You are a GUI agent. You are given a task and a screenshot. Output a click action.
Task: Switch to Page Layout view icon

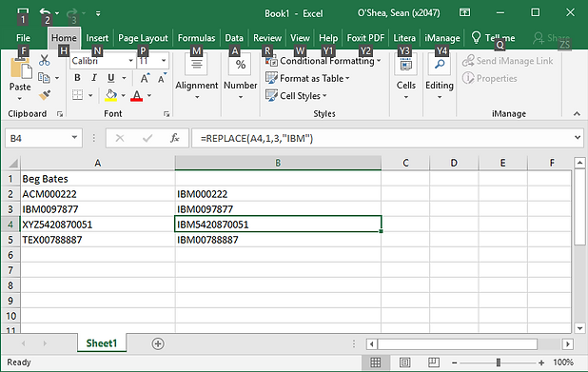(x=404, y=362)
